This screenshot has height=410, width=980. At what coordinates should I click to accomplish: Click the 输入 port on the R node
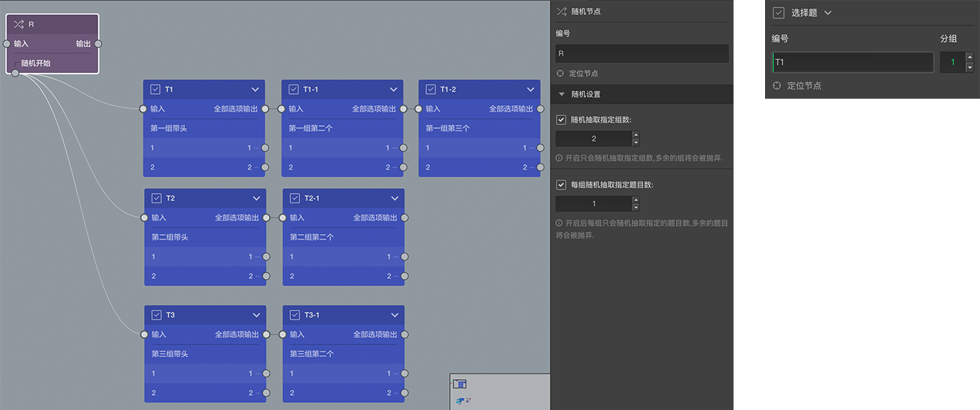click(x=7, y=44)
